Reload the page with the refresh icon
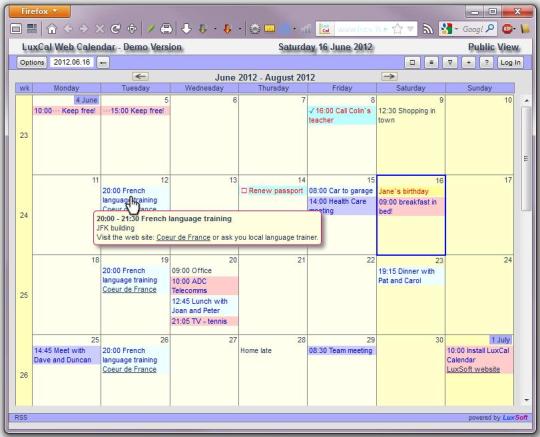 [115, 29]
